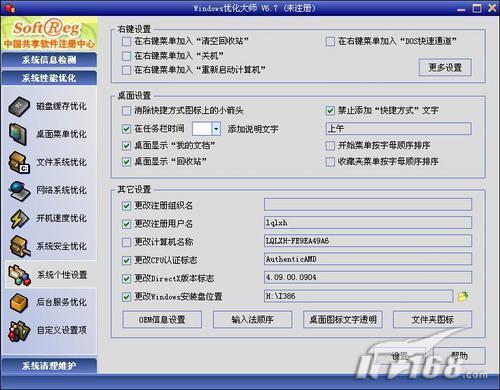
Task: Click 更多设置 button
Action: [x=445, y=68]
